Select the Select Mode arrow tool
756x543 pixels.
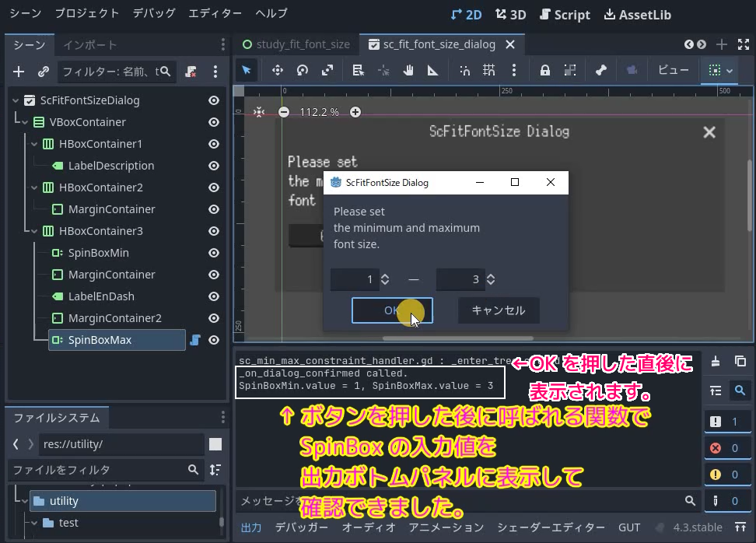(x=247, y=71)
